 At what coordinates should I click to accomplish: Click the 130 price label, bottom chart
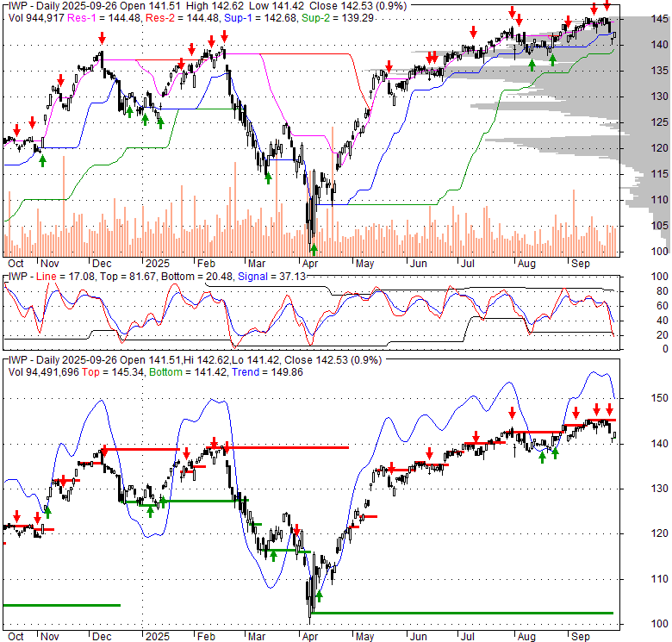coord(659,489)
